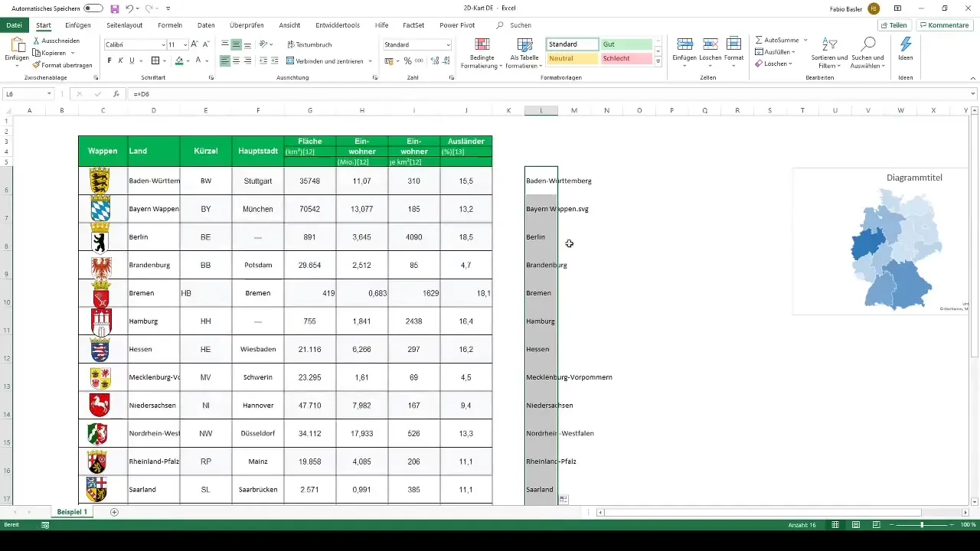Toggle middle vertical alignment
Viewport: 980px width, 551px height.
(x=237, y=44)
